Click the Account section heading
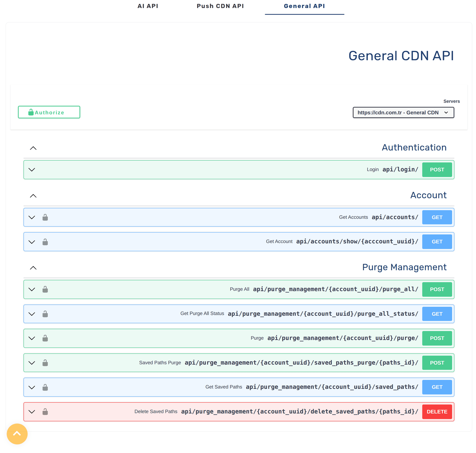476x453 pixels. point(428,195)
